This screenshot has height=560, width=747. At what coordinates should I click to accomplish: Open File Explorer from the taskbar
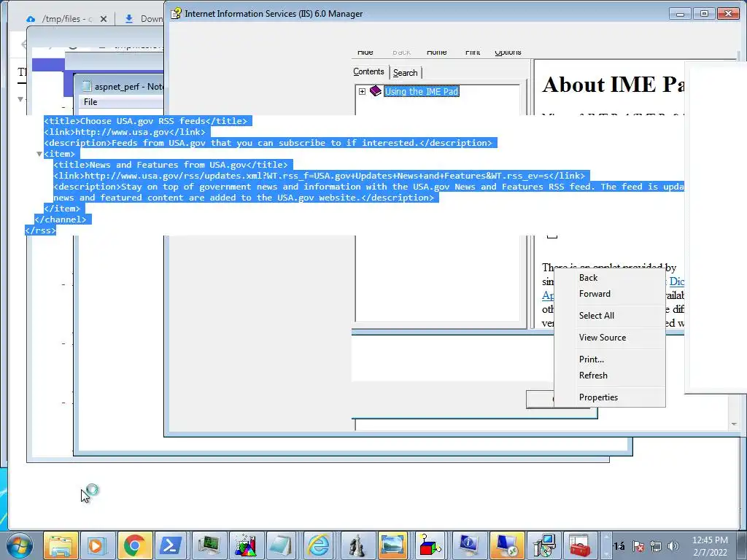[x=61, y=545]
